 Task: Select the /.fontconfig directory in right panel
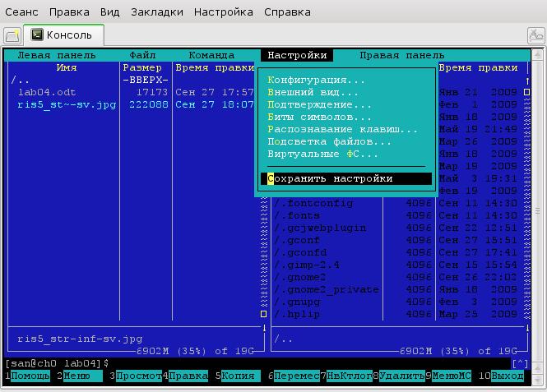click(313, 203)
